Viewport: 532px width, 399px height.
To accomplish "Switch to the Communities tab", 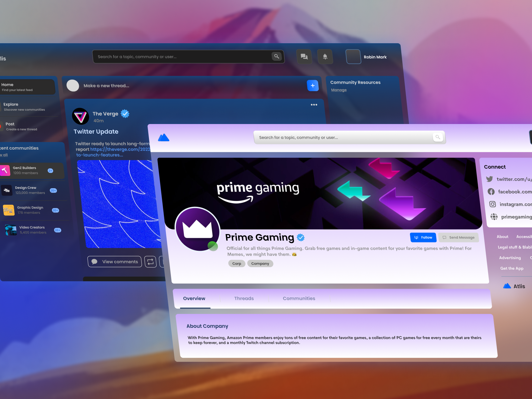I will 299,299.
